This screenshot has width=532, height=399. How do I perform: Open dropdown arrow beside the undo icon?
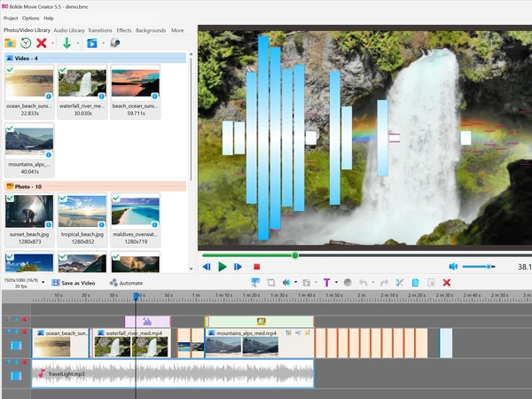point(373,282)
